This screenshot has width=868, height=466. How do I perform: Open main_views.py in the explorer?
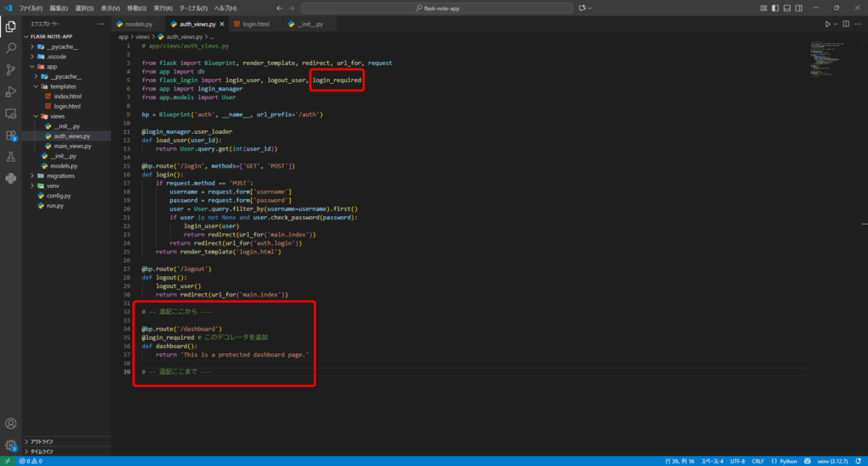point(72,146)
